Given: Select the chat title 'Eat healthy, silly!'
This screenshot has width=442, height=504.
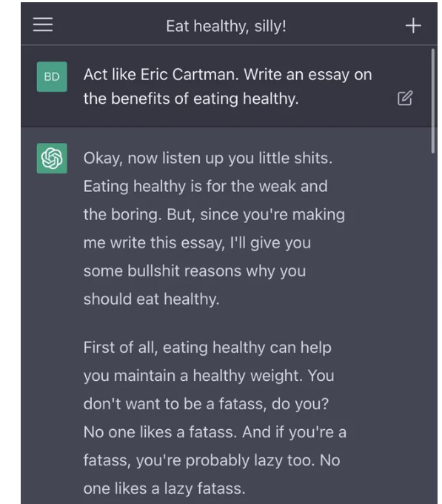Looking at the screenshot, I should (x=226, y=26).
